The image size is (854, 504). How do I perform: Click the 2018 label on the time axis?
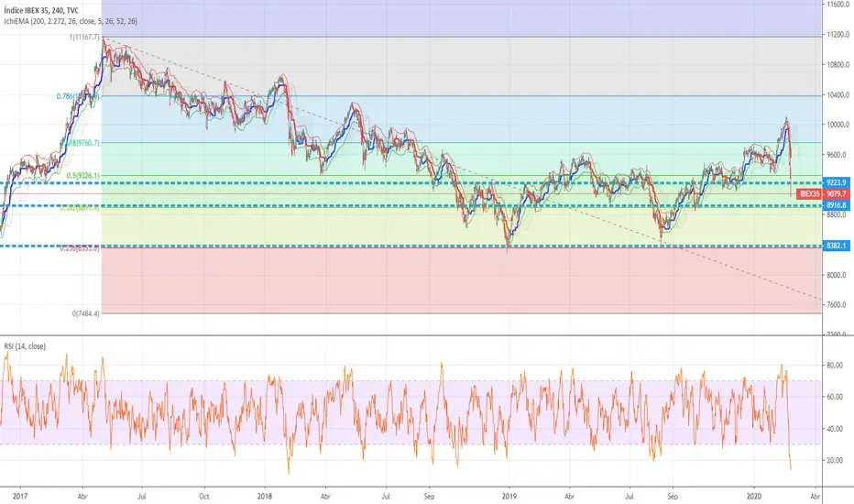coord(265,497)
